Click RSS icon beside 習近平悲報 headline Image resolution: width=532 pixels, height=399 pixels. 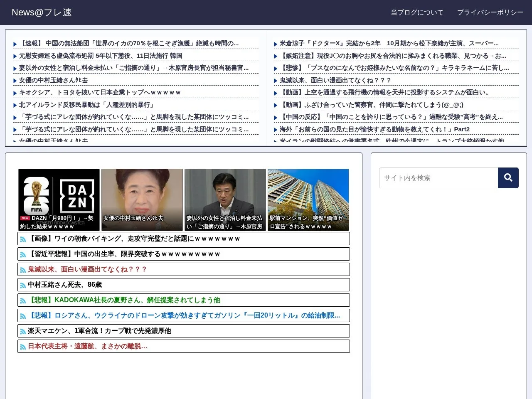[x=23, y=255]
